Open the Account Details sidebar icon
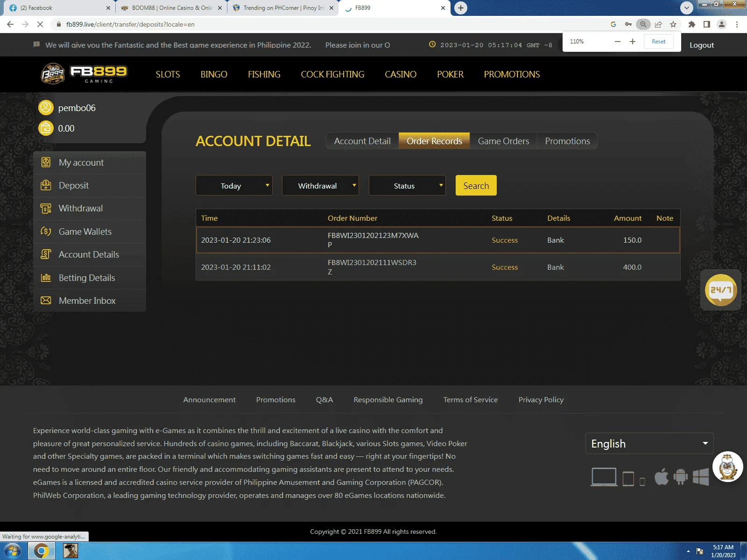 coord(46,254)
